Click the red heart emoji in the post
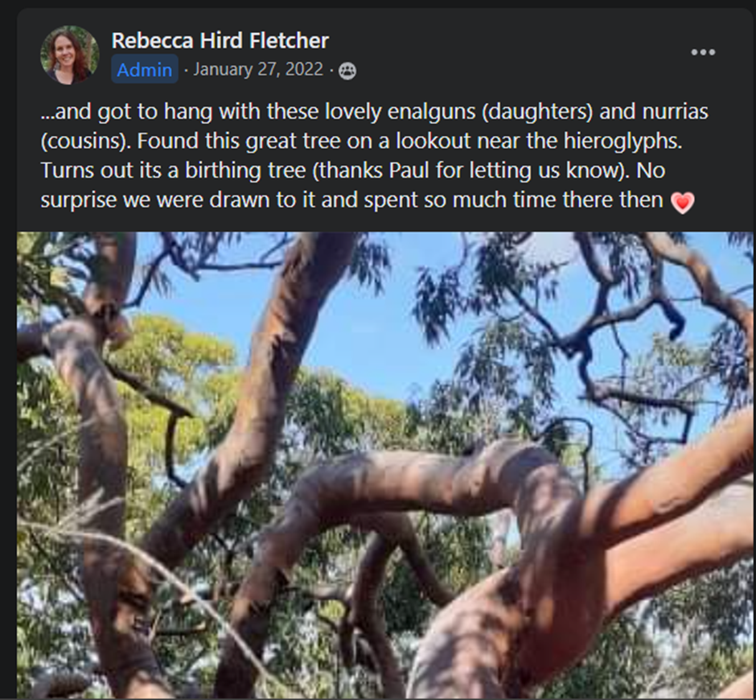 point(682,203)
